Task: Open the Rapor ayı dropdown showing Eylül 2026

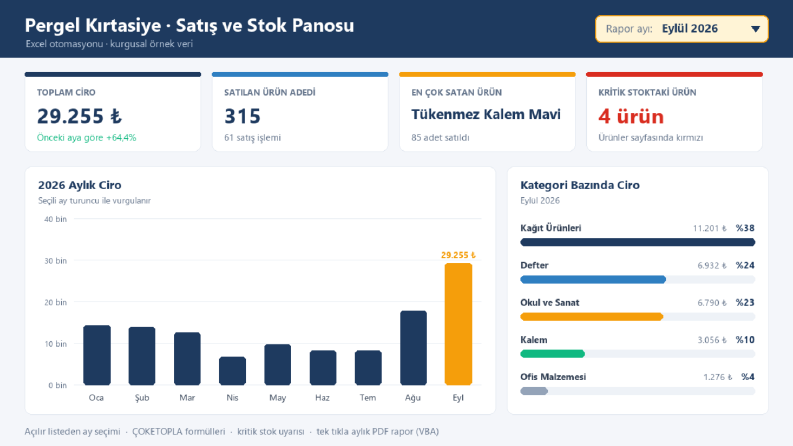Action: point(682,29)
